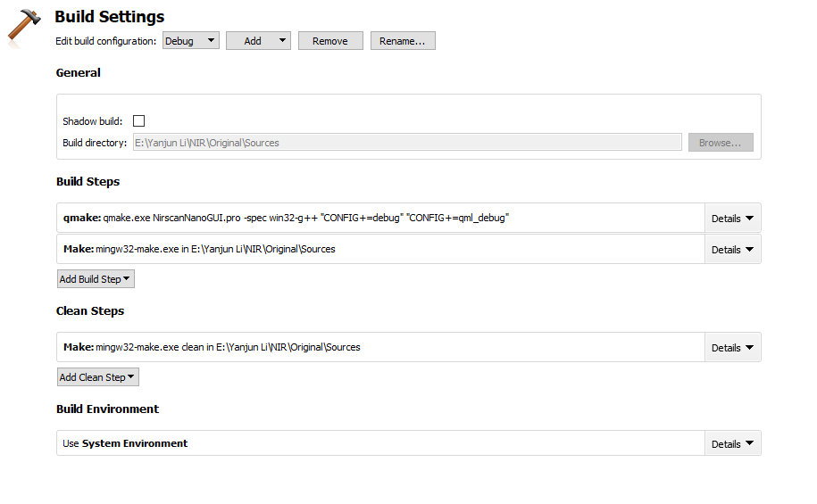The width and height of the screenshot is (817, 504).
Task: Open the Add Build Step menu
Action: coord(96,279)
